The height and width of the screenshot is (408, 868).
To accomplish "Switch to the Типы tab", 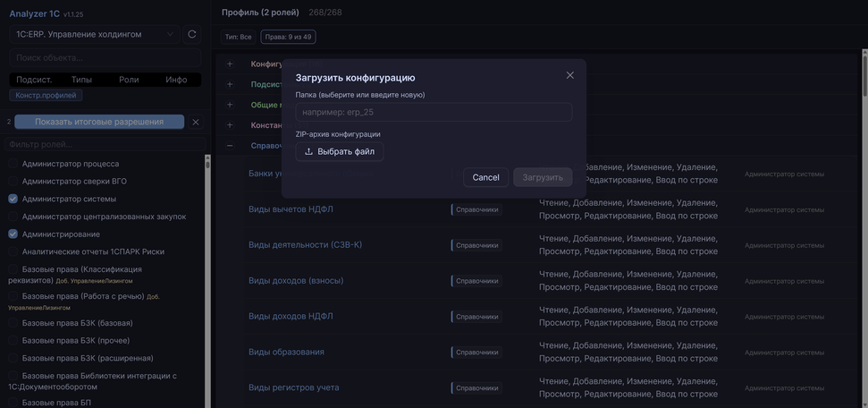I will (81, 80).
